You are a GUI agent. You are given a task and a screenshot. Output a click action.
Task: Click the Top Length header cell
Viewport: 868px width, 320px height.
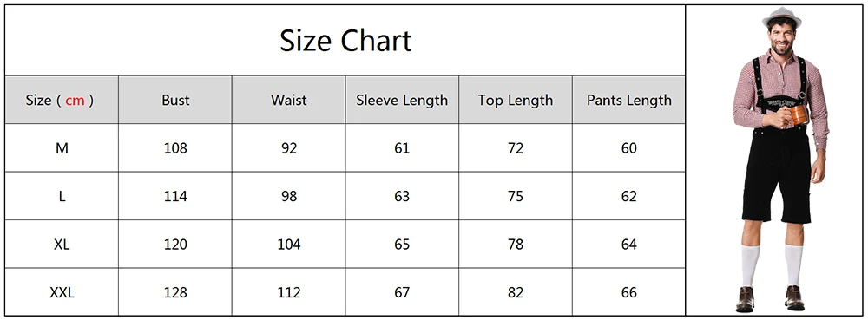[x=516, y=100]
